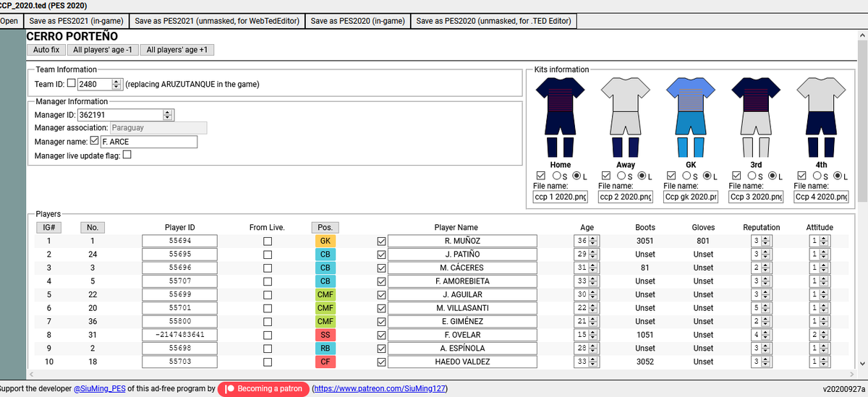Image resolution: width=868 pixels, height=397 pixels.
Task: Choose Save as PES2020 unmasked for .TED Editor
Action: [494, 21]
